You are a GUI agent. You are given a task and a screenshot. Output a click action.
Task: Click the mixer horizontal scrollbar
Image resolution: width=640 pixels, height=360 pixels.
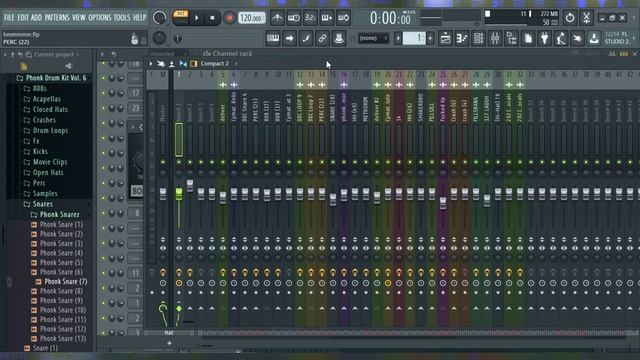[412, 338]
